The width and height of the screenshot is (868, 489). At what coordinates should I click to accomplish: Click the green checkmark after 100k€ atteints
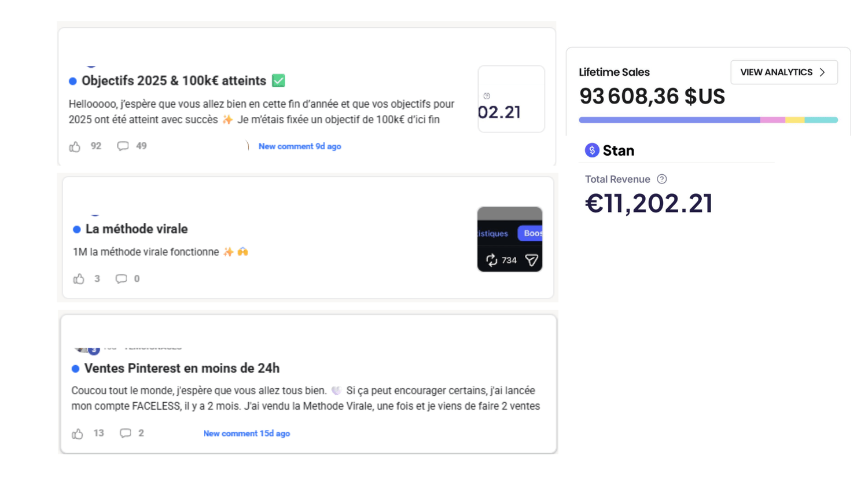tap(278, 81)
